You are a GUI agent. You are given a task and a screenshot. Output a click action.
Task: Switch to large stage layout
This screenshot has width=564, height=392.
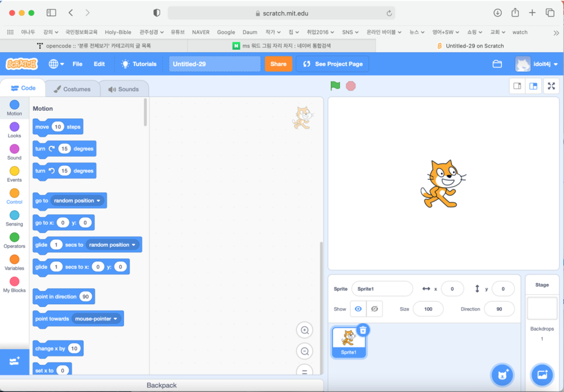tap(533, 86)
